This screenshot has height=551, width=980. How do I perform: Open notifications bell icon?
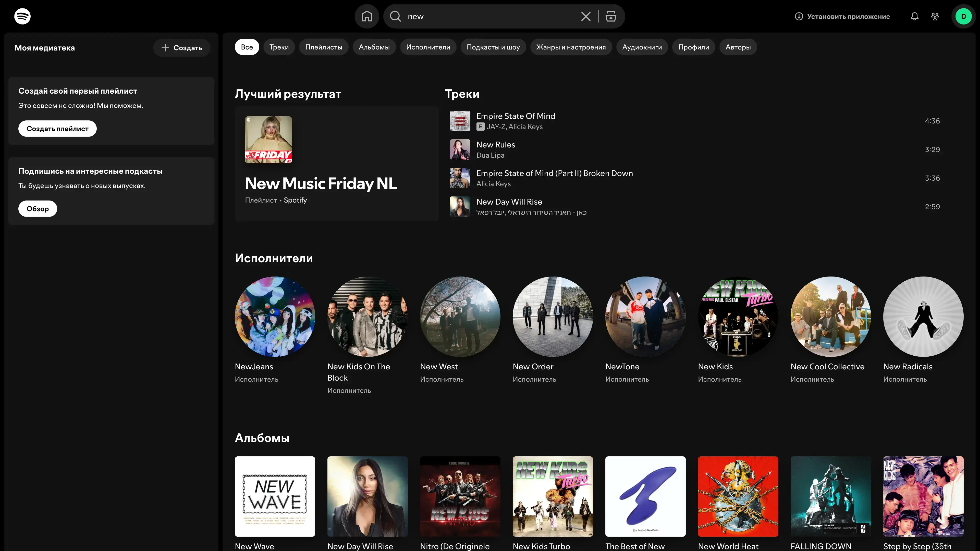tap(914, 16)
